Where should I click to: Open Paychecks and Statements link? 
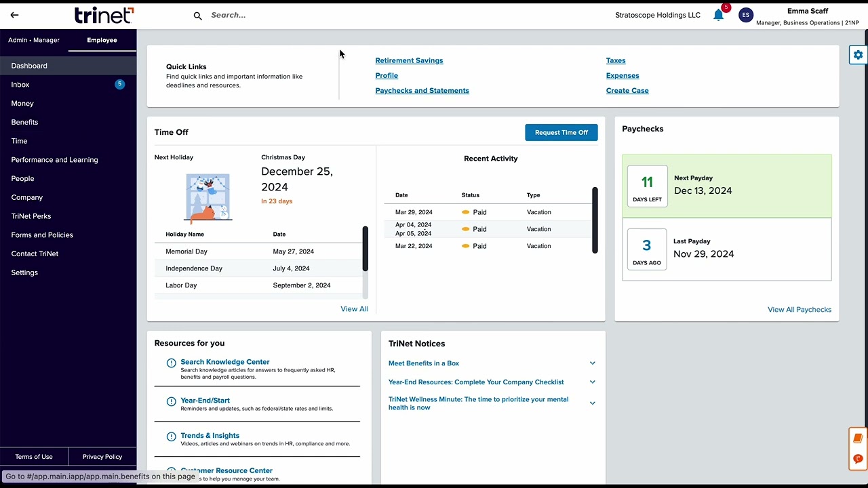tap(422, 90)
